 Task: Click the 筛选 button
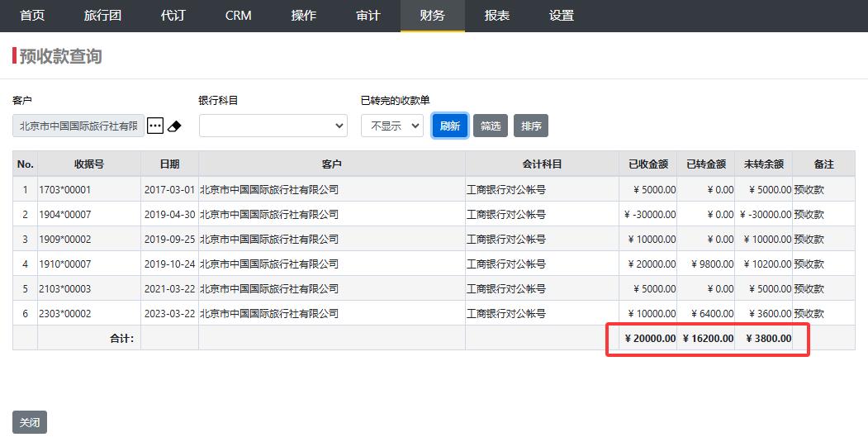pos(491,126)
